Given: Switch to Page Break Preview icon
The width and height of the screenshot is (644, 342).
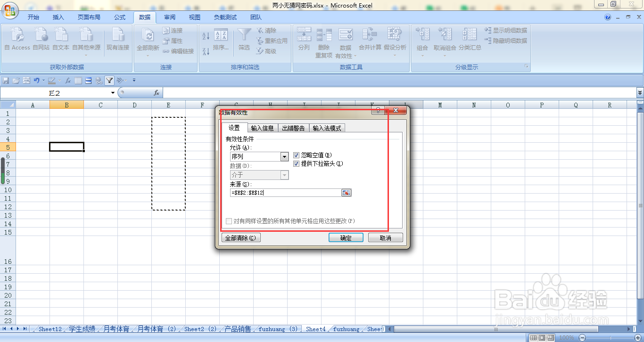Looking at the screenshot, I should click(x=550, y=338).
